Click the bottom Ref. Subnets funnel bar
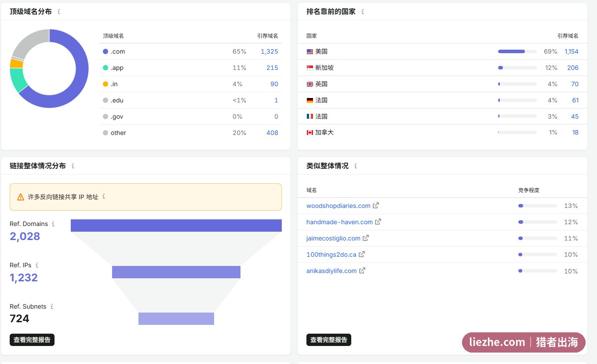The height and width of the screenshot is (364, 597). point(176,319)
